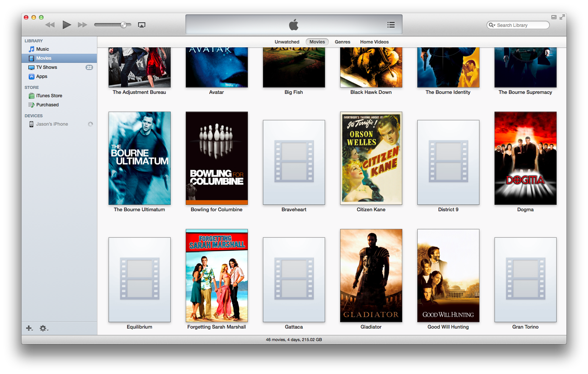This screenshot has width=588, height=374.
Task: Switch to the Unwatched tab
Action: coord(287,42)
